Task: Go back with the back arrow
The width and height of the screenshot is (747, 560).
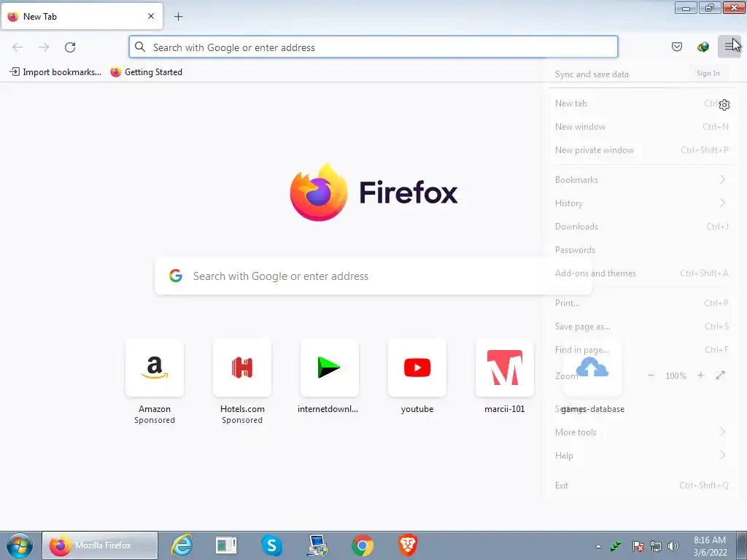Action: tap(18, 47)
